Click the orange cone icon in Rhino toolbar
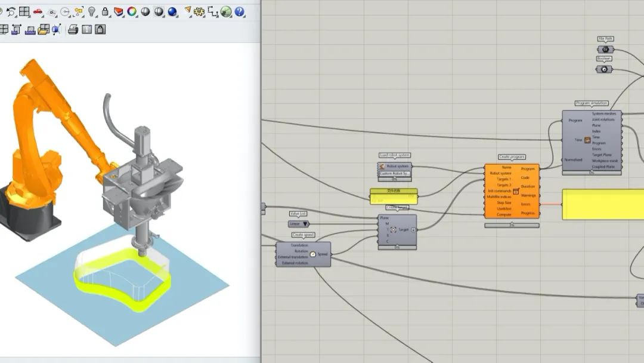 [x=187, y=11]
